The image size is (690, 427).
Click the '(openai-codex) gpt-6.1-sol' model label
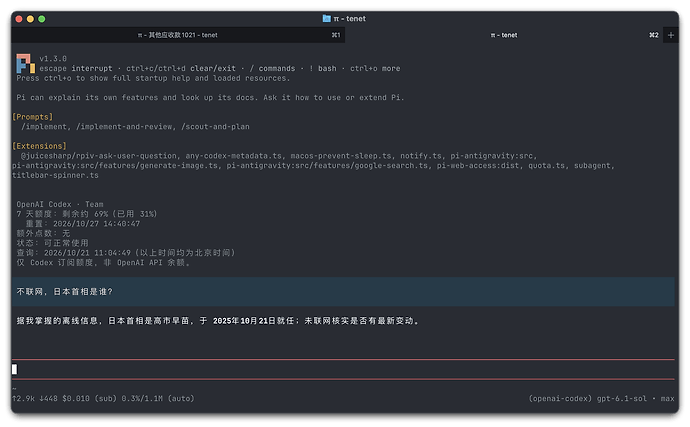point(587,398)
